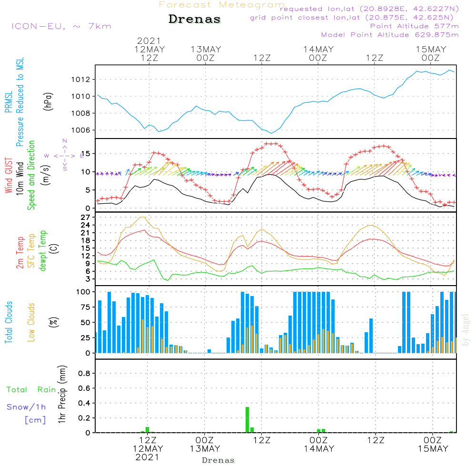
Task: Click the small 'Drenas' footer caption
Action: click(218, 460)
